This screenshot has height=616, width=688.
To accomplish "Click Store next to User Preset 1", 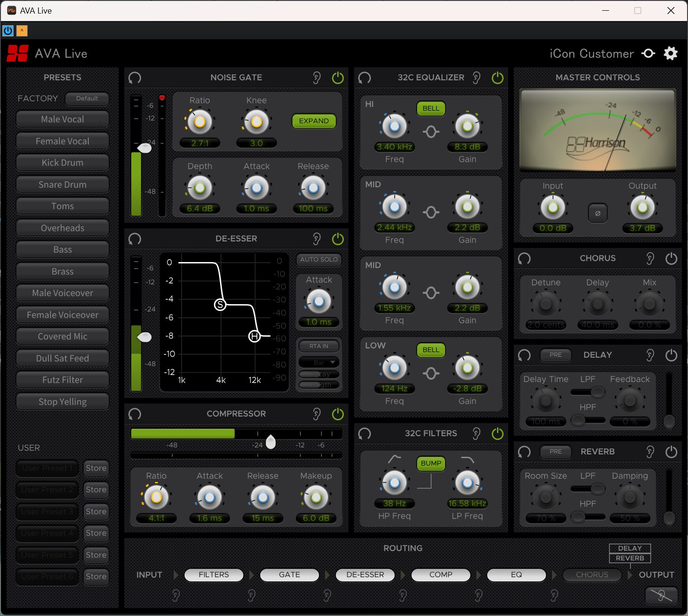I will point(96,468).
